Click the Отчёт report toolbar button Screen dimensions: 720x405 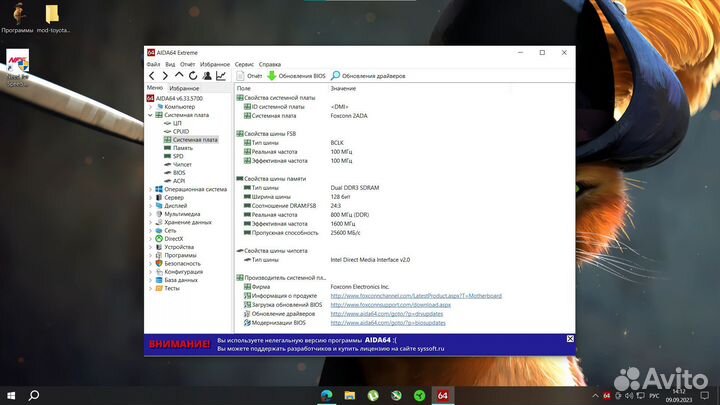249,76
